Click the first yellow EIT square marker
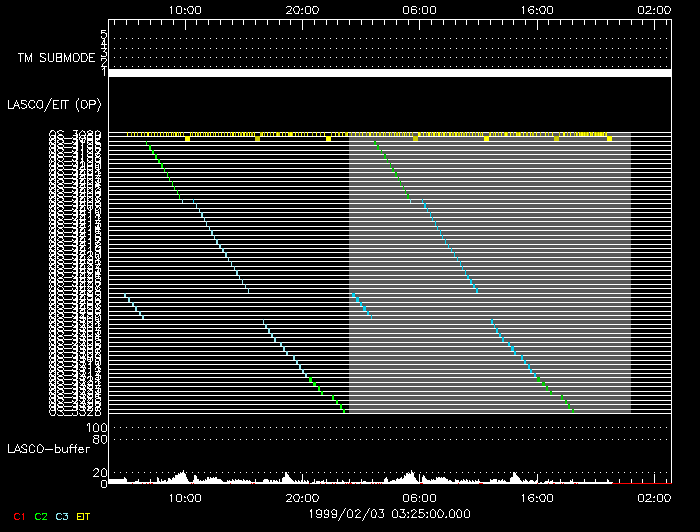Image resolution: width=700 pixels, height=532 pixels. pyautogui.click(x=187, y=139)
